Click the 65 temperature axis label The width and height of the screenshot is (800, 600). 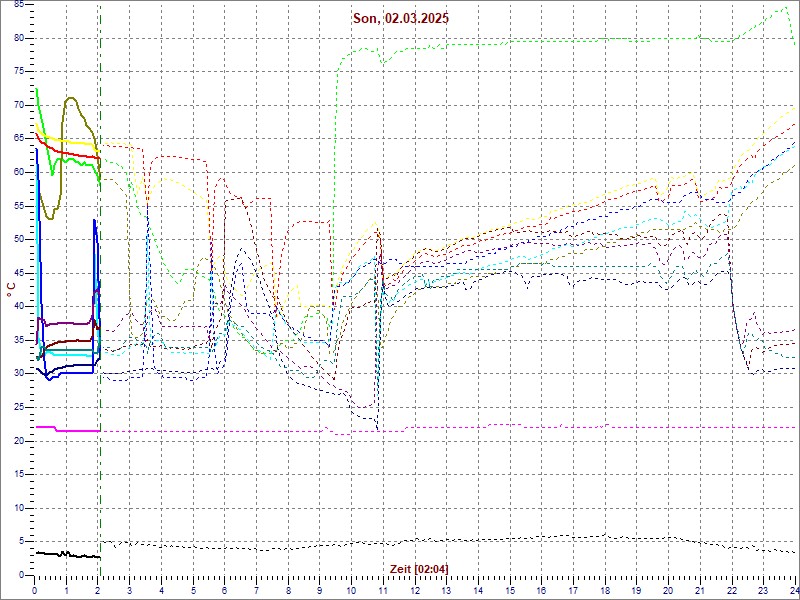point(19,139)
